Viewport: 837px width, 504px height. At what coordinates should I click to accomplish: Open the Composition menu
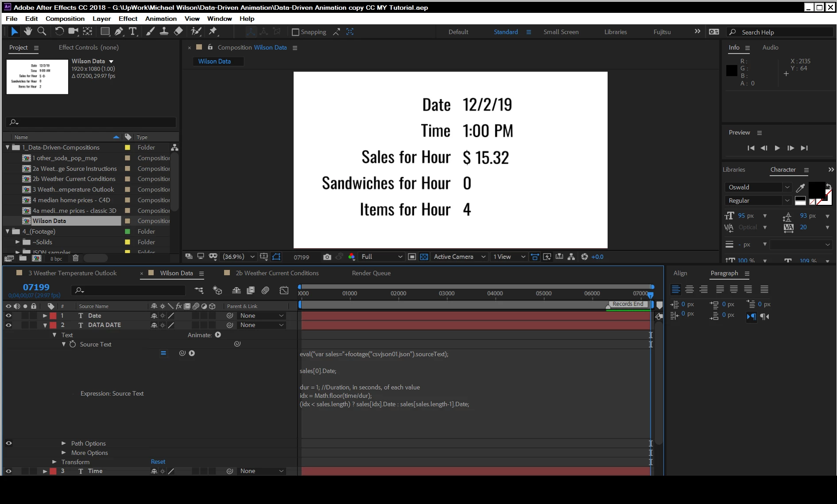point(65,19)
